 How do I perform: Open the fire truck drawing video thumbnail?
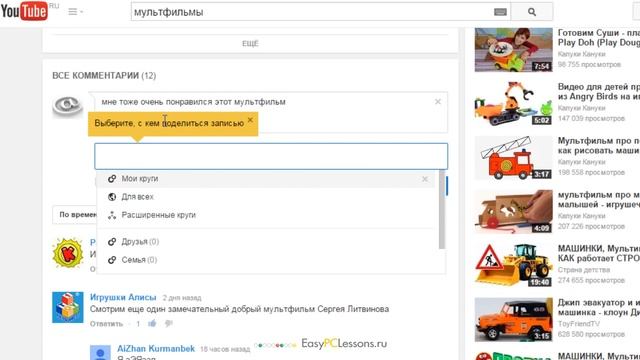click(513, 158)
